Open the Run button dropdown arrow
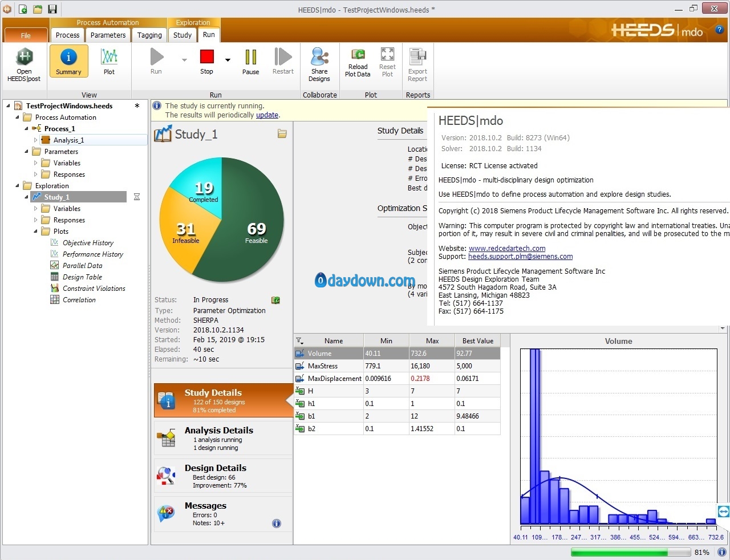The height and width of the screenshot is (560, 730). coord(184,59)
